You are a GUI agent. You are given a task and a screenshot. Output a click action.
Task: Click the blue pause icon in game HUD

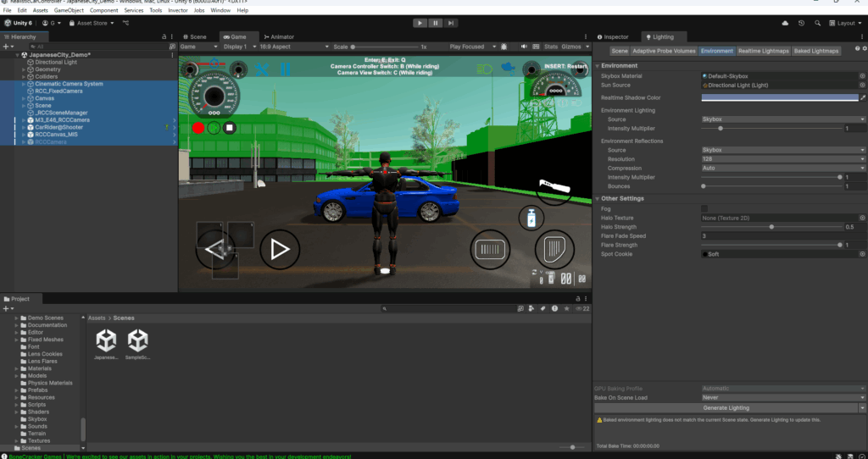(285, 69)
